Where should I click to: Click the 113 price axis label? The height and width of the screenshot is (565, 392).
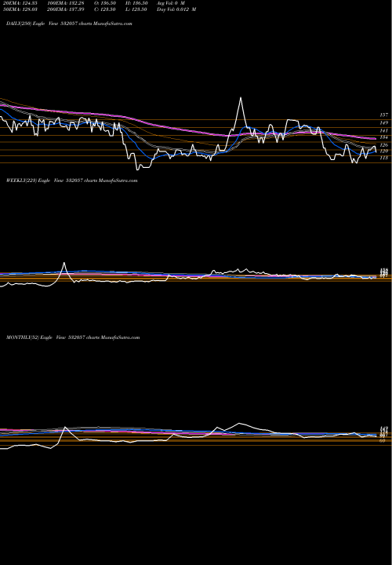point(384,158)
